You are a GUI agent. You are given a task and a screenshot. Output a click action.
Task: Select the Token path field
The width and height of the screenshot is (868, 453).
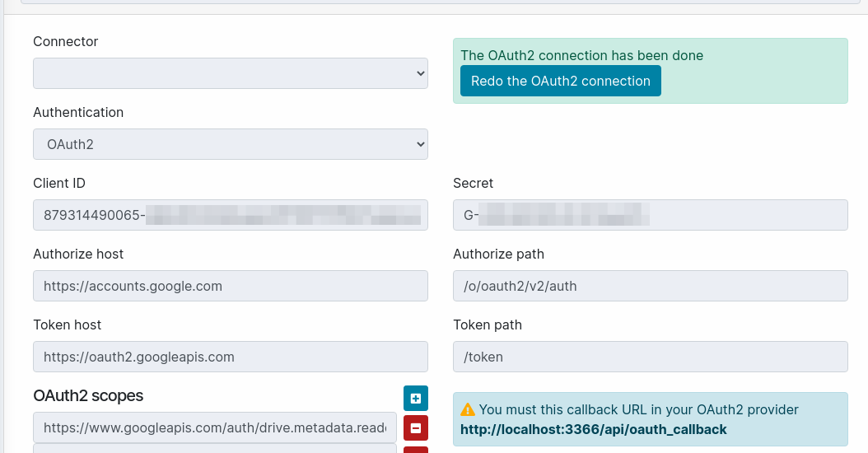pyautogui.click(x=650, y=357)
